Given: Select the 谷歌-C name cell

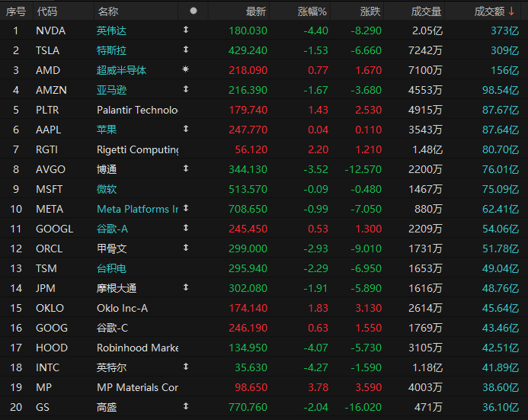Looking at the screenshot, I should tap(112, 329).
